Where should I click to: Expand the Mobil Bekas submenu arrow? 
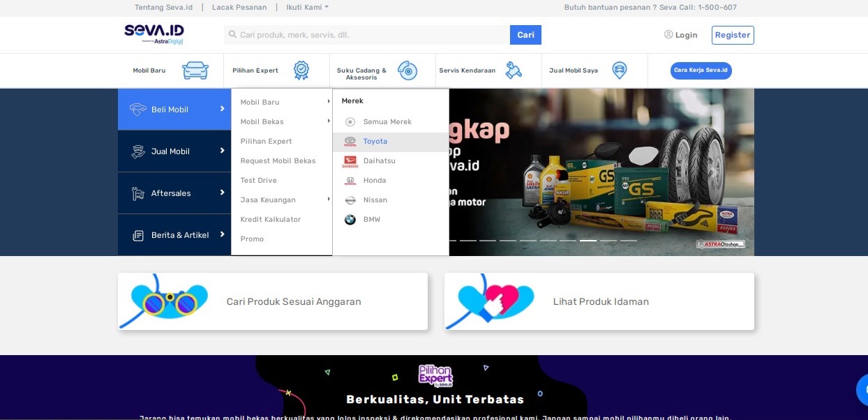click(328, 121)
